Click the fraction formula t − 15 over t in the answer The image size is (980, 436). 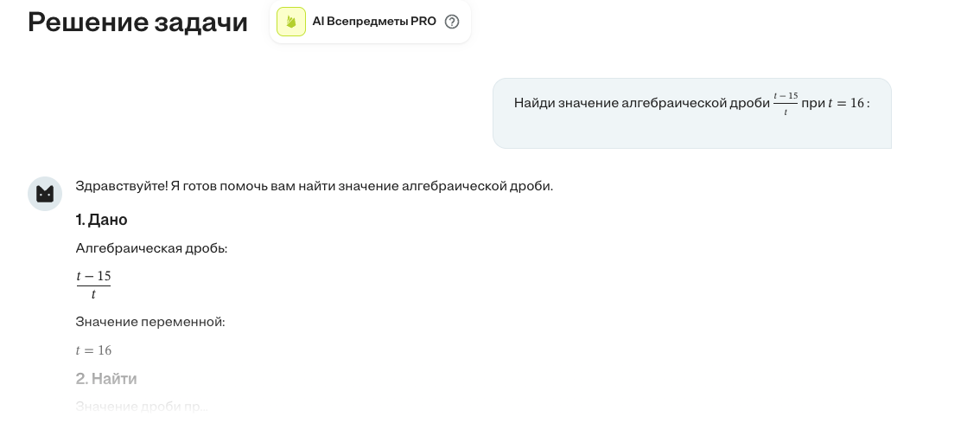click(93, 285)
